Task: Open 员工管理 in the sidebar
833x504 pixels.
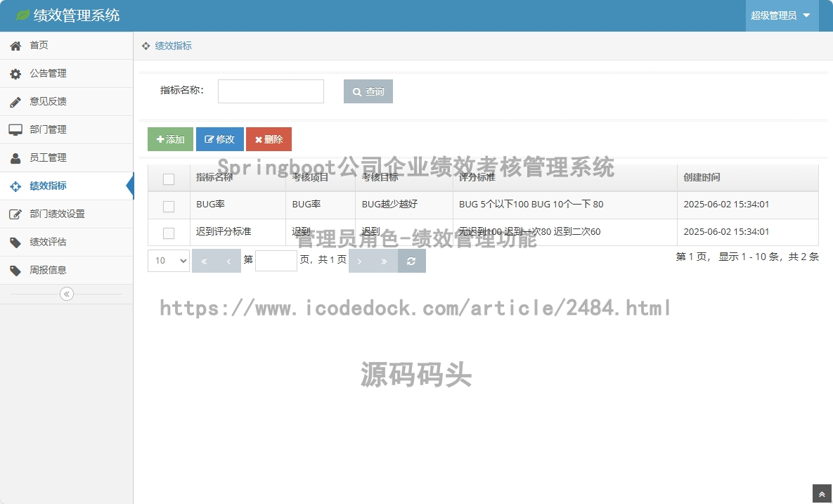Action: pos(66,157)
